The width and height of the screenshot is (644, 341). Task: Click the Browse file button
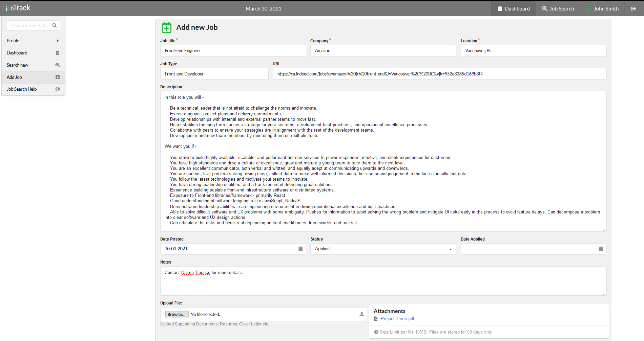click(x=177, y=314)
